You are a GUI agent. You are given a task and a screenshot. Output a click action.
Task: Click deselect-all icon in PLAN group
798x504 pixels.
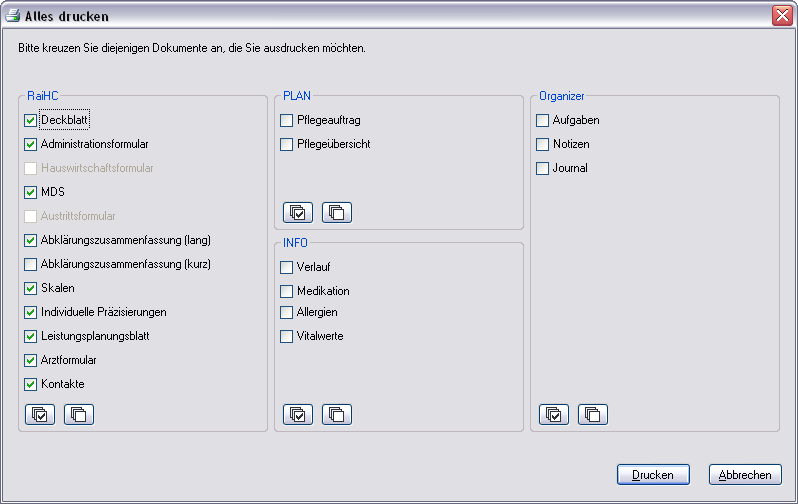[x=337, y=212]
